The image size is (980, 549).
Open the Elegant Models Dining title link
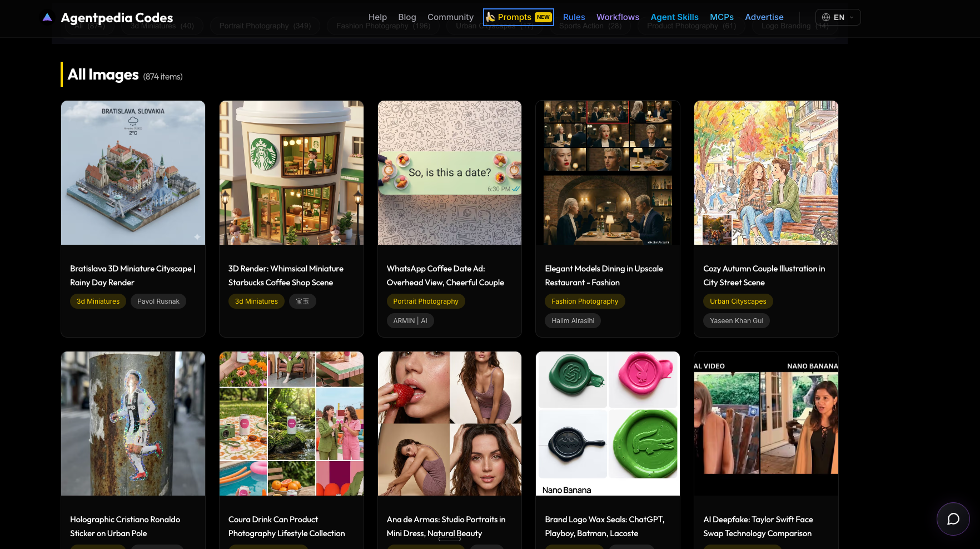coord(604,275)
